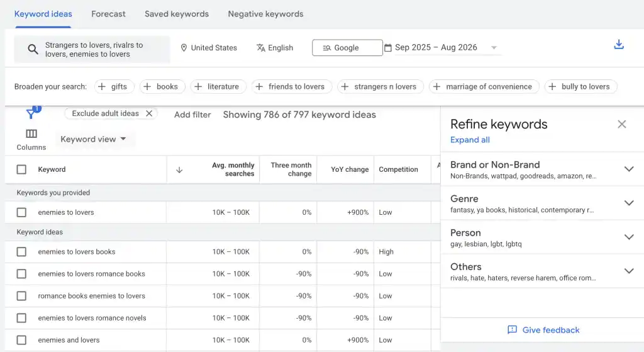644x352 pixels.
Task: Click the filter funnel icon
Action: [x=31, y=113]
